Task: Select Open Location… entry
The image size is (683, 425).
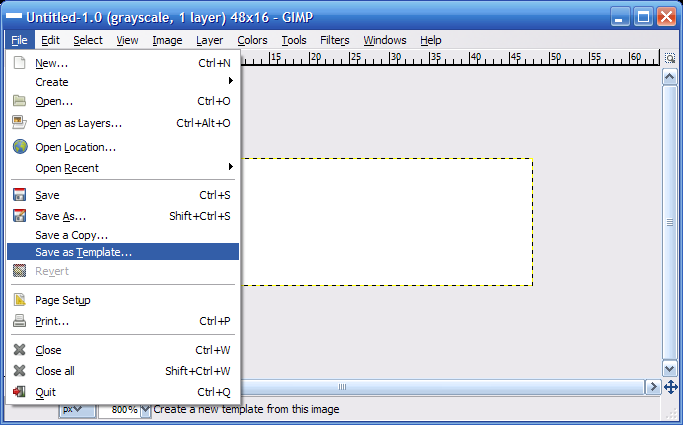Action: 123,147
